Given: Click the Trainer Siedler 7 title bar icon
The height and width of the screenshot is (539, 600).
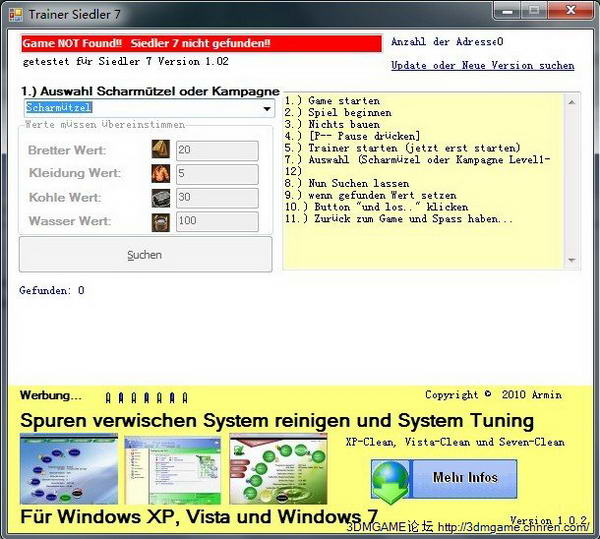Looking at the screenshot, I should [x=16, y=14].
